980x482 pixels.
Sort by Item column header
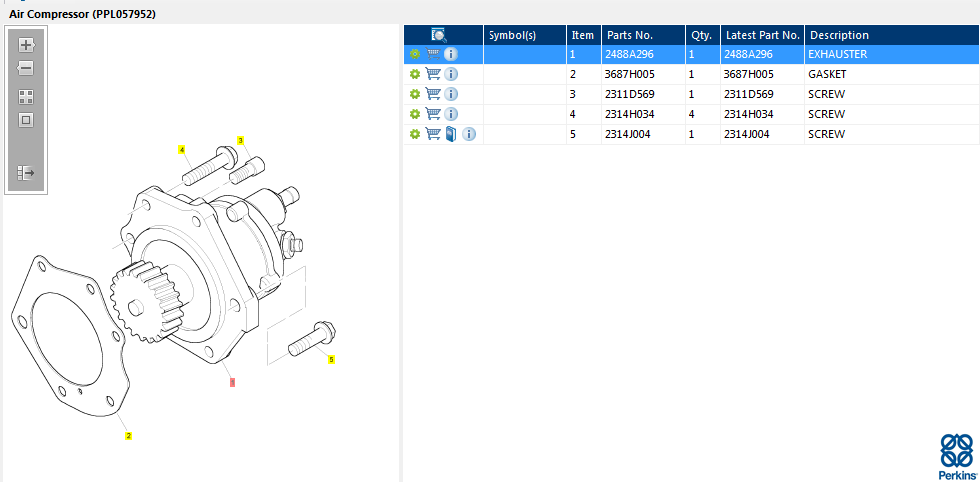583,35
